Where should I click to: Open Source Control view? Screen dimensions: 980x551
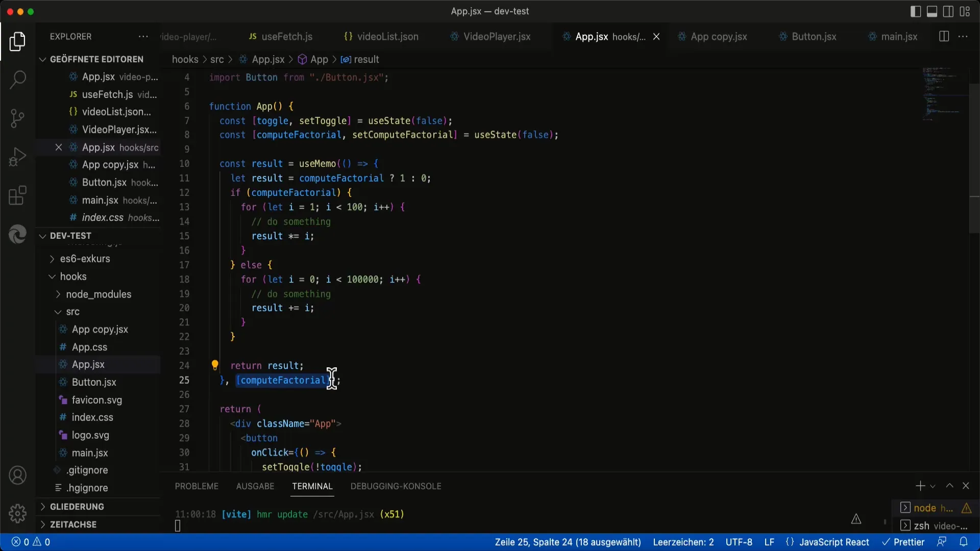coord(17,118)
